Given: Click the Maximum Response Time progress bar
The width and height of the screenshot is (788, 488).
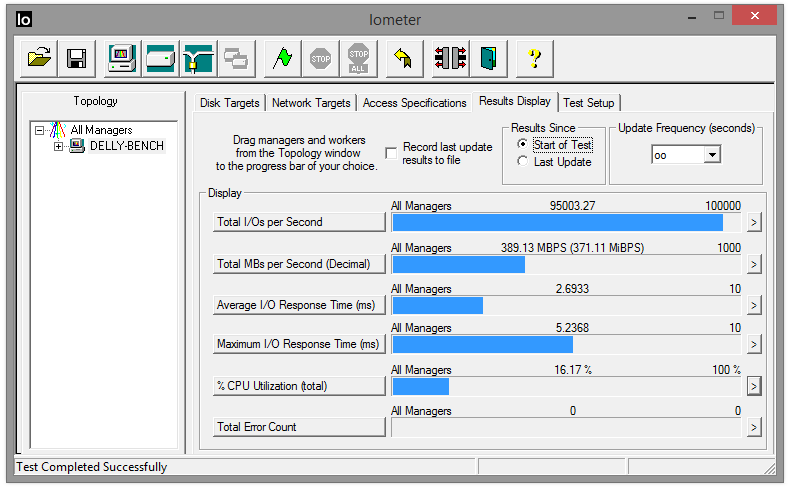Looking at the screenshot, I should pos(566,345).
